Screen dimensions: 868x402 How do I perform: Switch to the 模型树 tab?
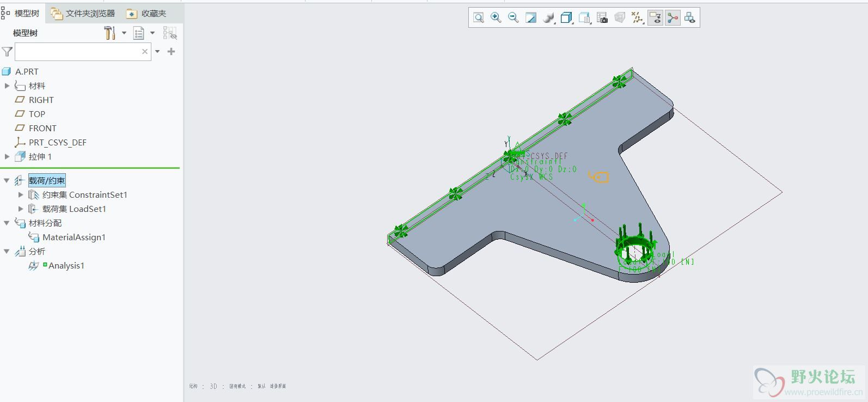pos(21,13)
